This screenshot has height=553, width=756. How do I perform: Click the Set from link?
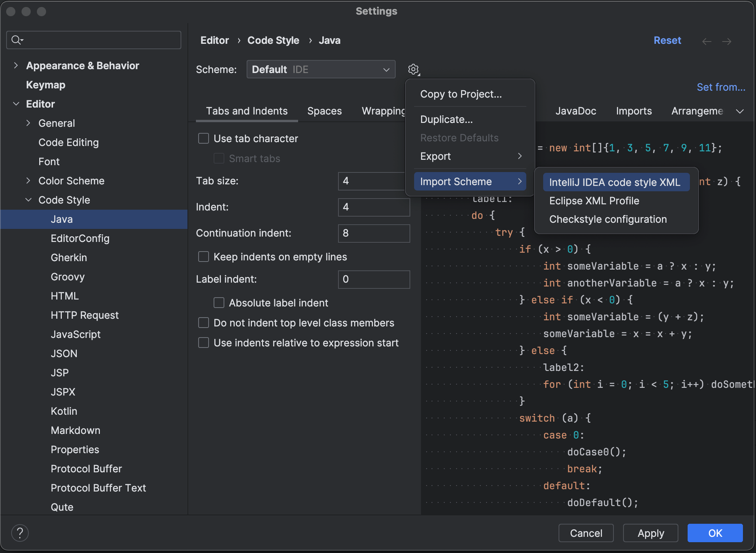[721, 87]
